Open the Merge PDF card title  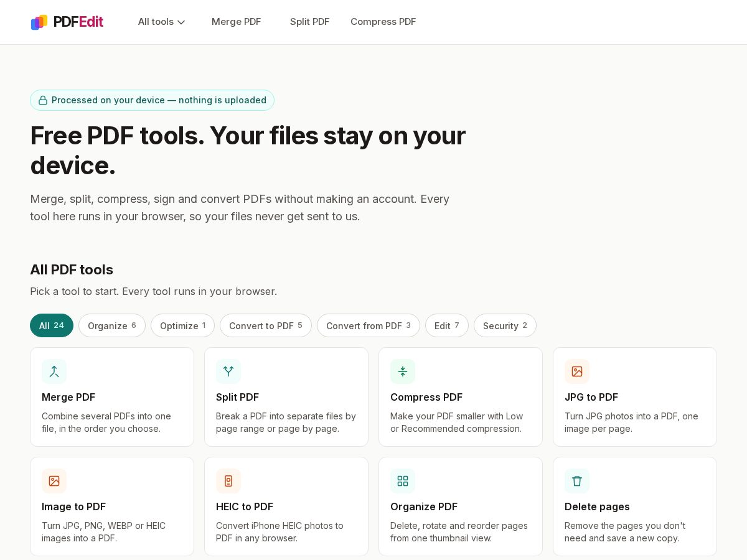(68, 397)
